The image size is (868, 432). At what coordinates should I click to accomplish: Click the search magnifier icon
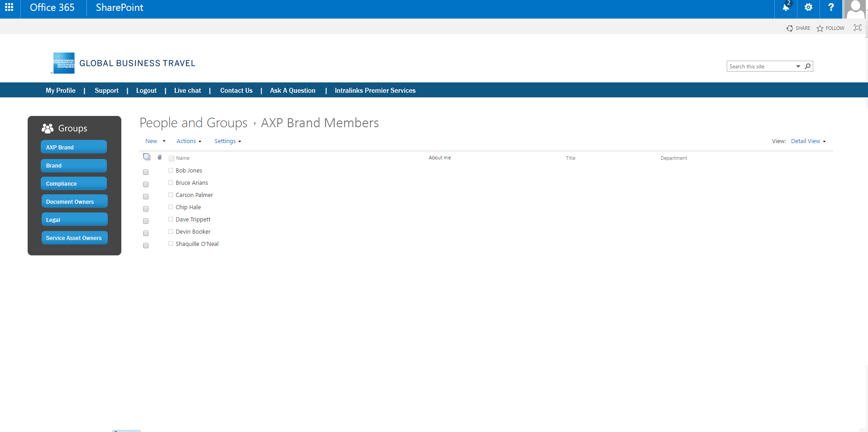tap(807, 66)
